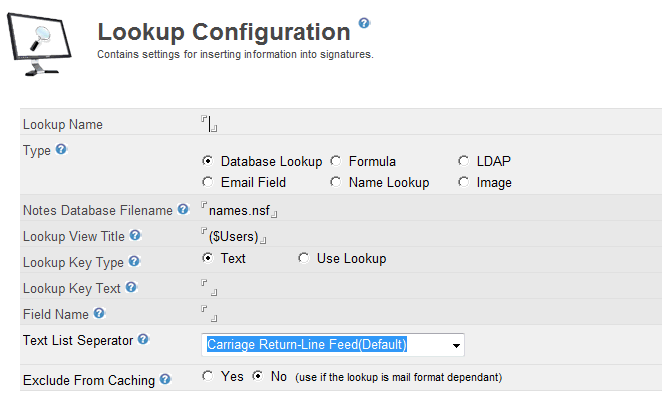Click into the Lookup Name field

pyautogui.click(x=209, y=124)
